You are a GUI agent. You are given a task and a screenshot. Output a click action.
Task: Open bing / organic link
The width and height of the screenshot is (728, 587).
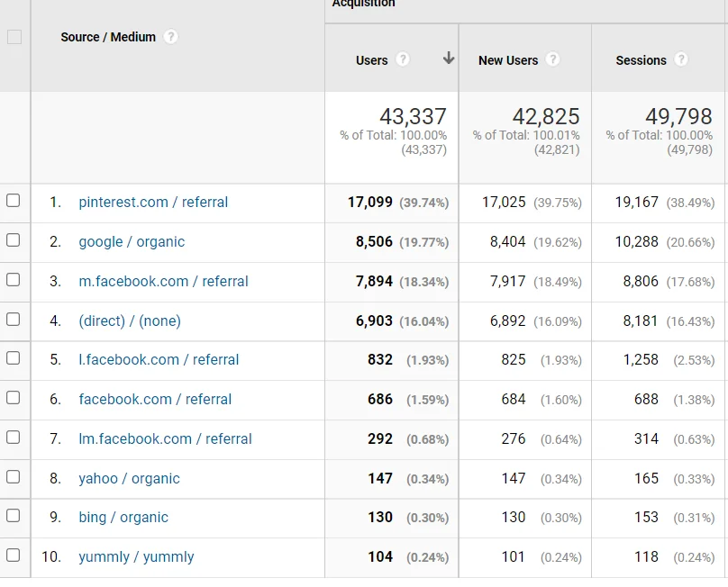123,518
